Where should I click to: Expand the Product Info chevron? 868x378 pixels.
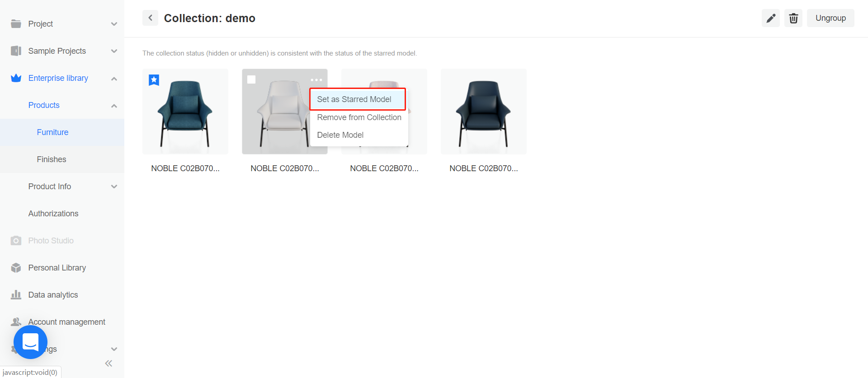(114, 187)
